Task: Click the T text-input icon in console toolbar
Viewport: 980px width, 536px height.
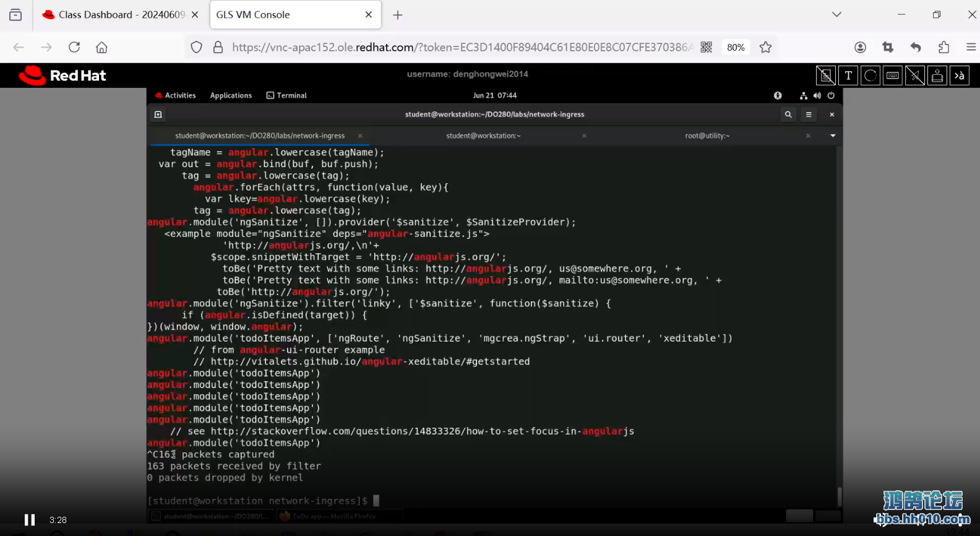Action: coord(848,76)
